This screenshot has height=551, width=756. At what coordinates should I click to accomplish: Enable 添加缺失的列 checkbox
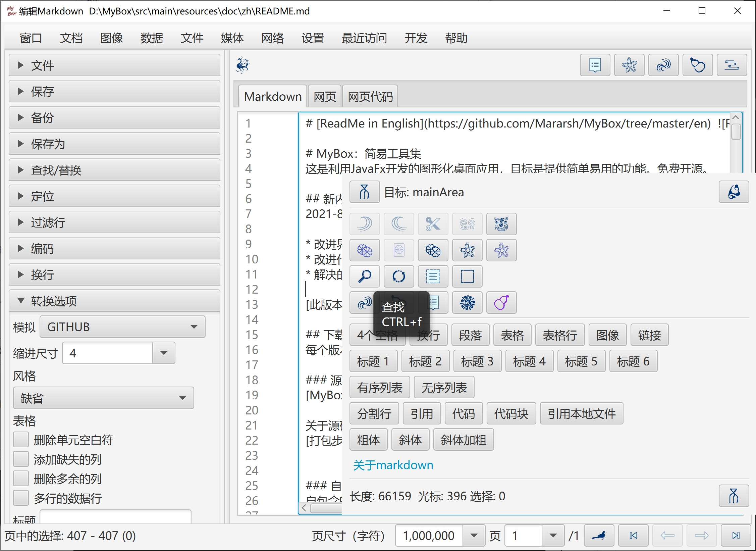(21, 459)
